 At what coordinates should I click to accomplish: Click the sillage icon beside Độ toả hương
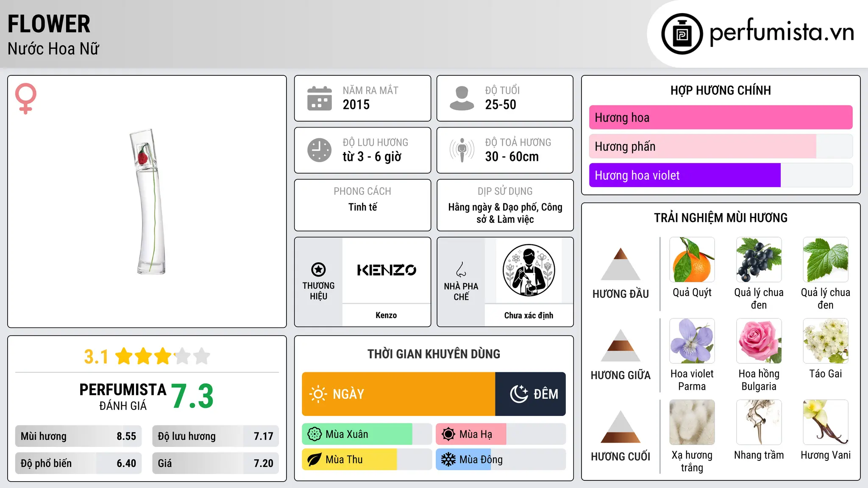click(x=462, y=150)
